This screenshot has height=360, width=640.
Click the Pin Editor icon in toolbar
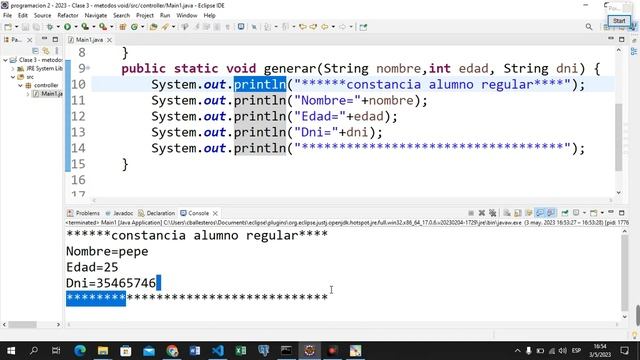363,27
